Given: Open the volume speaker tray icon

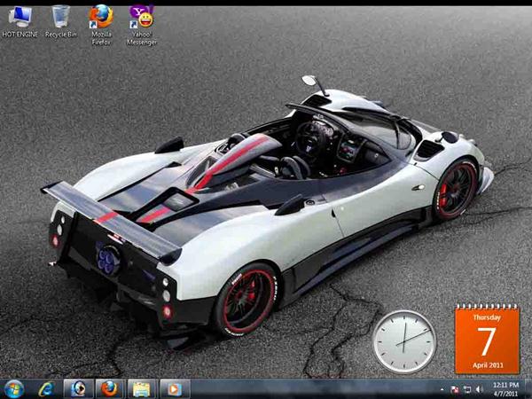Looking at the screenshot, I should (x=479, y=389).
